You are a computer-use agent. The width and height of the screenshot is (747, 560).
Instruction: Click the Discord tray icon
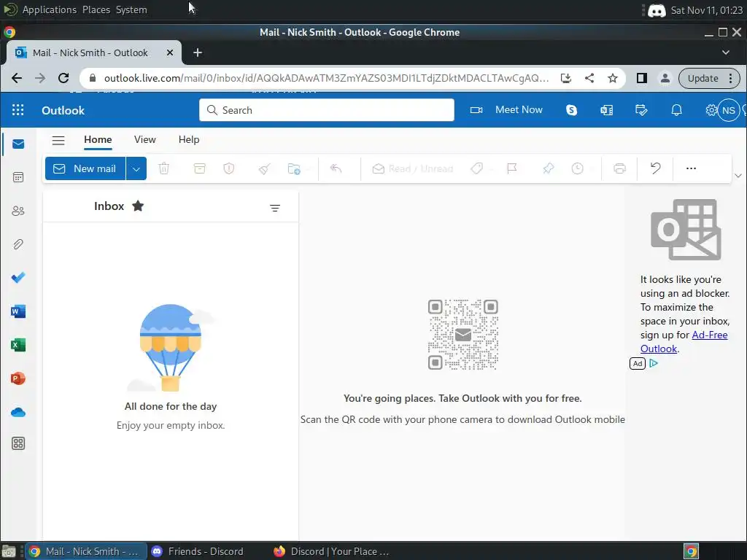point(657,10)
